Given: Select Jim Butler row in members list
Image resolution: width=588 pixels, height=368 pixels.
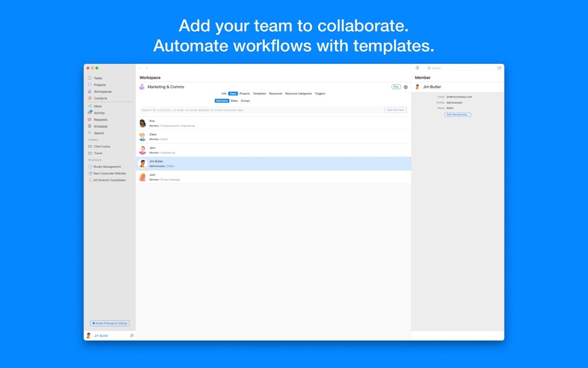Looking at the screenshot, I should click(274, 164).
